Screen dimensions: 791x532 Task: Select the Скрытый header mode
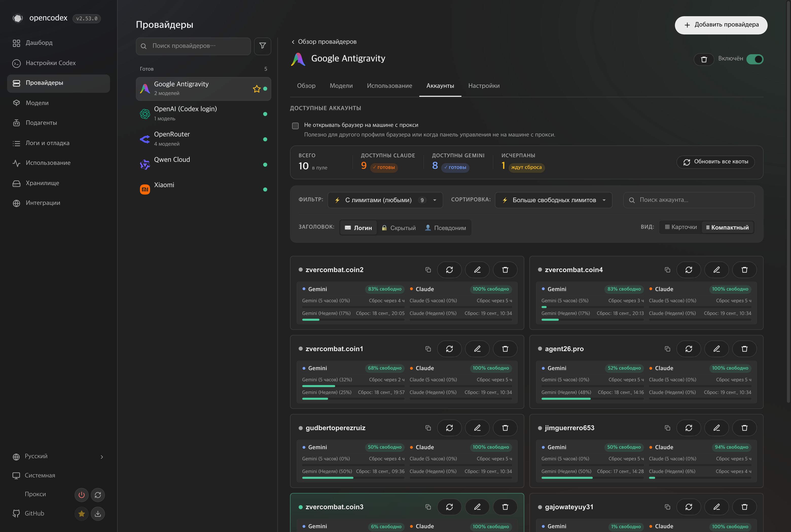pos(399,228)
